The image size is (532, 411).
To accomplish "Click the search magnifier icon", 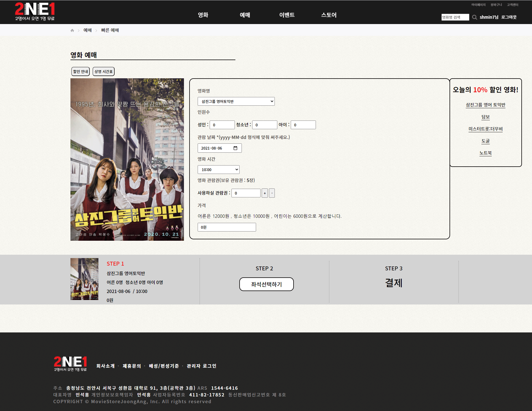I will click(474, 17).
